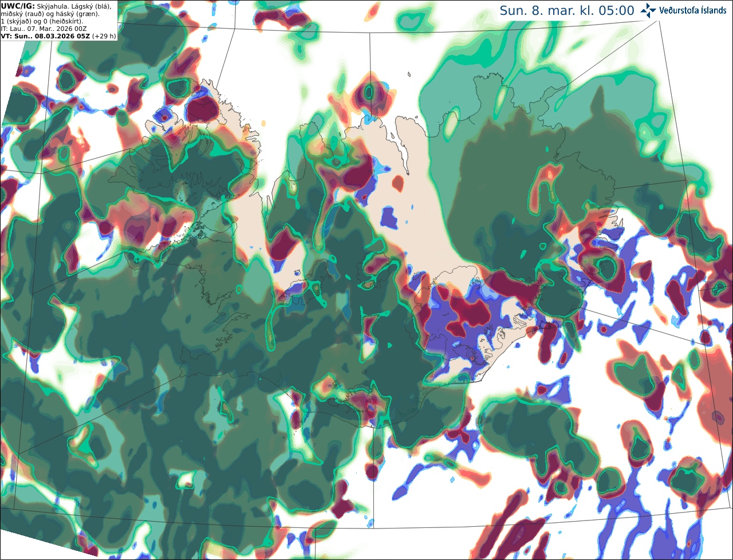
Task: Click the '(+29 h)' forecast offset text
Action: coord(104,36)
